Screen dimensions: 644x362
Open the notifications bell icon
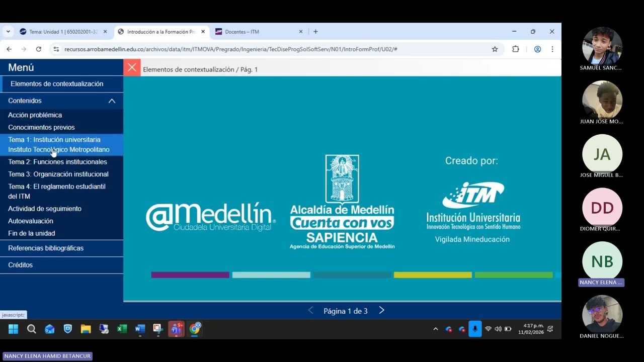coord(550,329)
